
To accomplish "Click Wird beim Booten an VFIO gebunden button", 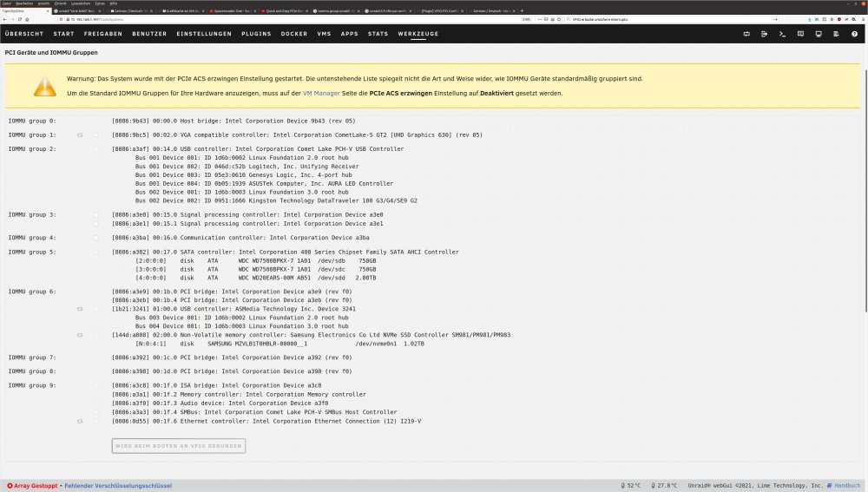I will pyautogui.click(x=179, y=445).
